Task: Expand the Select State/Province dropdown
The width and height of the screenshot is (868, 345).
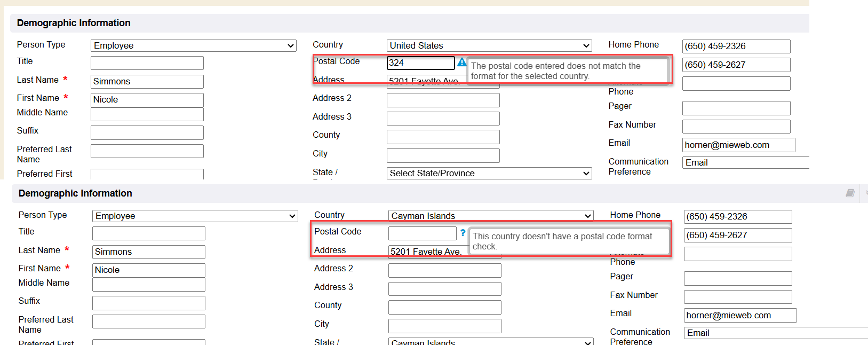Action: coord(489,173)
